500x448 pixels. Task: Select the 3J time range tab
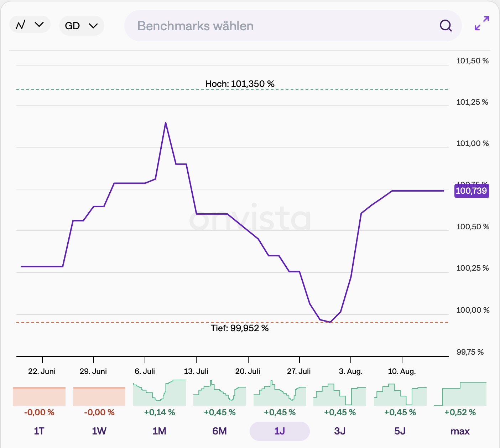point(340,431)
